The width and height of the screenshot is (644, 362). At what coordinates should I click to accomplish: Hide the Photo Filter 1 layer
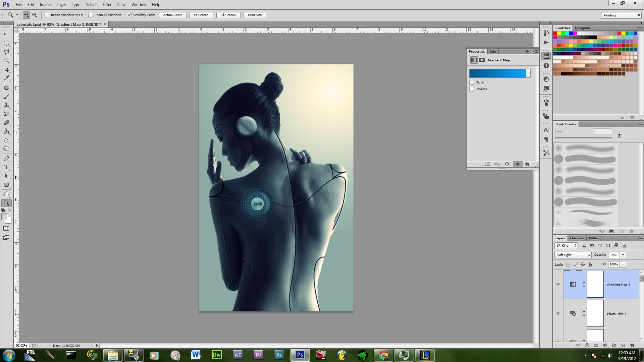558,314
